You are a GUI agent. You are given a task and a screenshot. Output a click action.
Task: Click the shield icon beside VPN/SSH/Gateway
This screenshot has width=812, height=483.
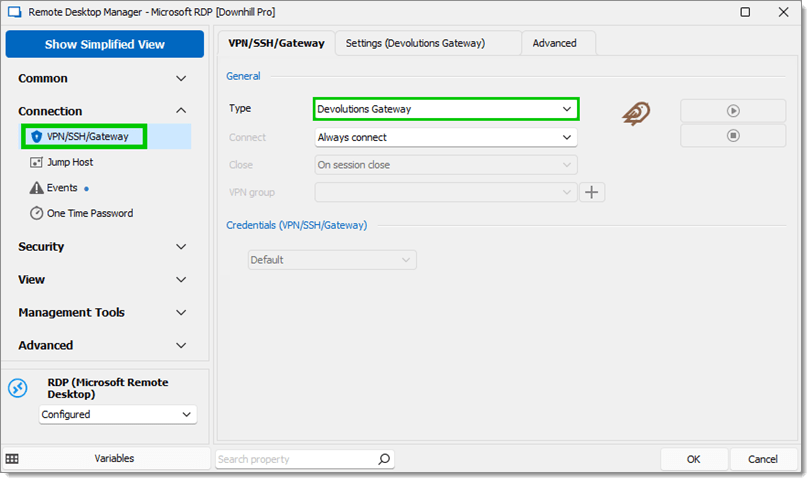(36, 137)
